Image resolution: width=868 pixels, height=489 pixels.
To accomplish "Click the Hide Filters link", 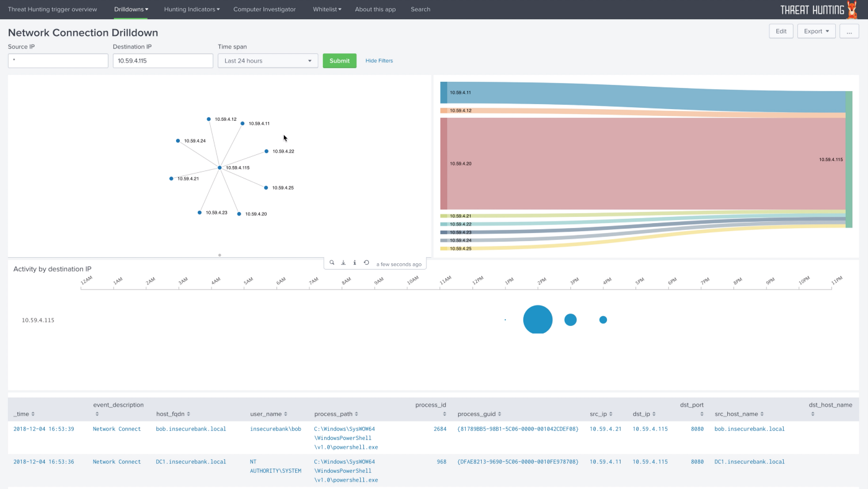I will click(x=379, y=61).
